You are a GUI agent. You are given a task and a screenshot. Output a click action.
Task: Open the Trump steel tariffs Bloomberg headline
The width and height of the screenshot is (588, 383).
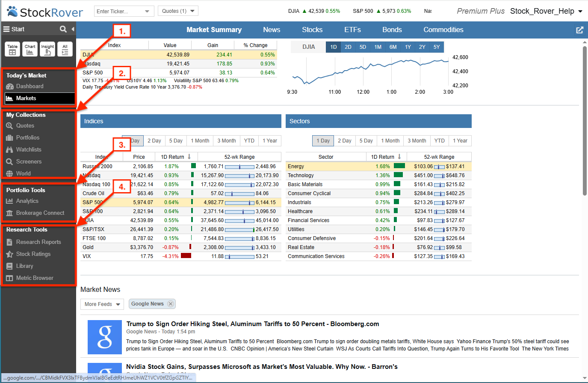(x=253, y=324)
